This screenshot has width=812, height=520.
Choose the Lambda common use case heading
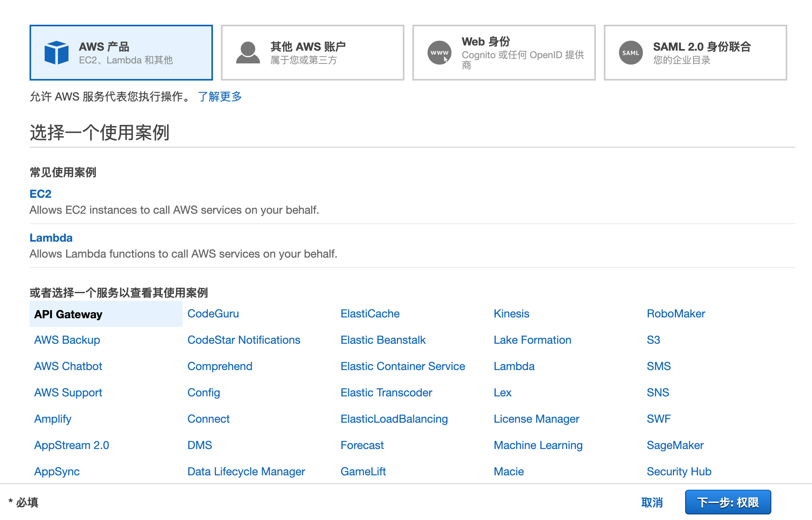51,238
